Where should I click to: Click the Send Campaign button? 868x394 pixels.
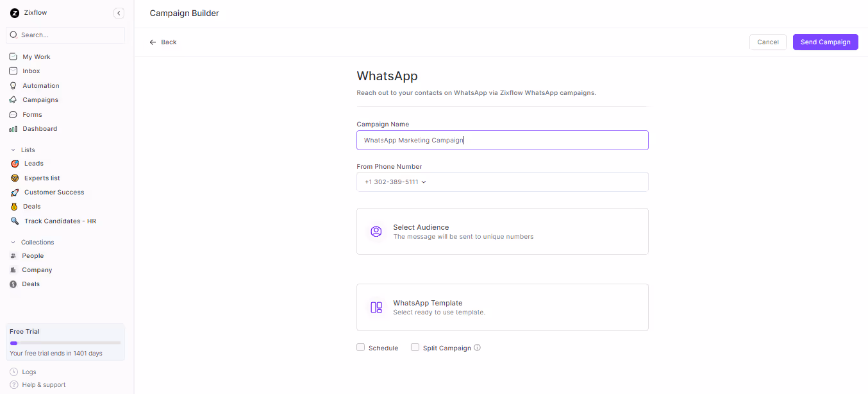[826, 42]
